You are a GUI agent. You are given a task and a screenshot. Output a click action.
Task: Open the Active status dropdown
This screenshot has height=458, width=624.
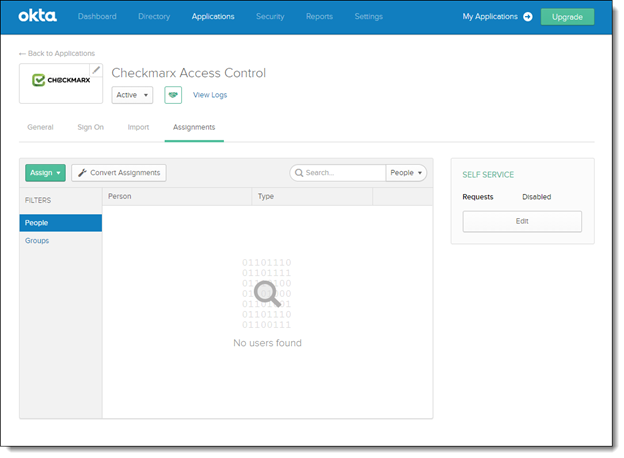click(132, 95)
